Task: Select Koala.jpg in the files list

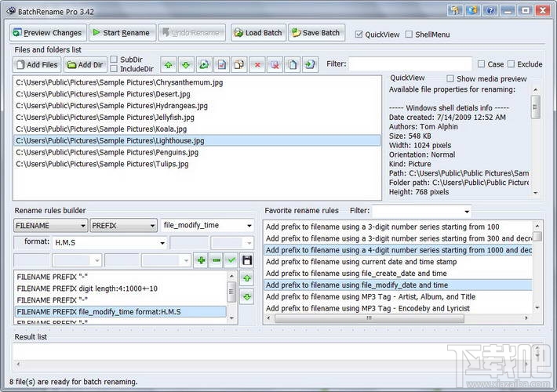Action: (197, 129)
